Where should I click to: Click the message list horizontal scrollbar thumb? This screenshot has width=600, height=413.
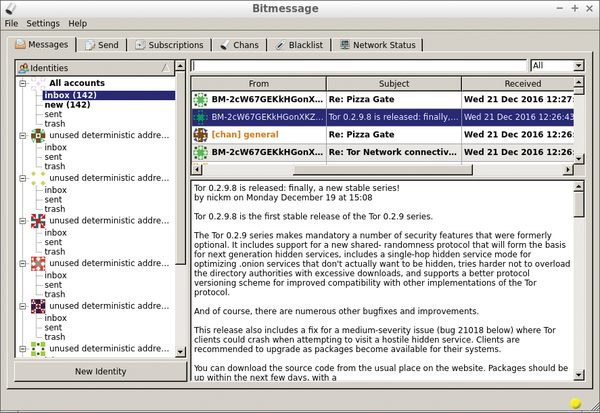coord(383,170)
